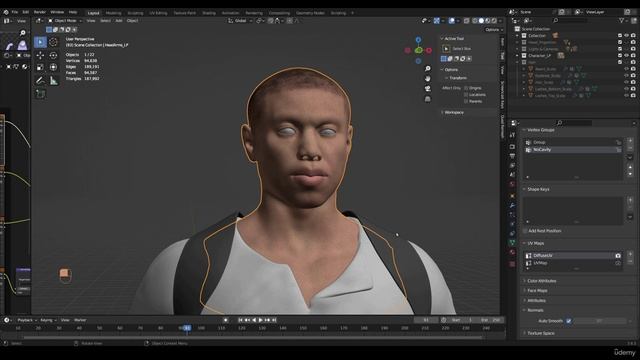Expand the Workspace panel in sidebar
Viewport: 640px width, 360px height.
(x=453, y=112)
